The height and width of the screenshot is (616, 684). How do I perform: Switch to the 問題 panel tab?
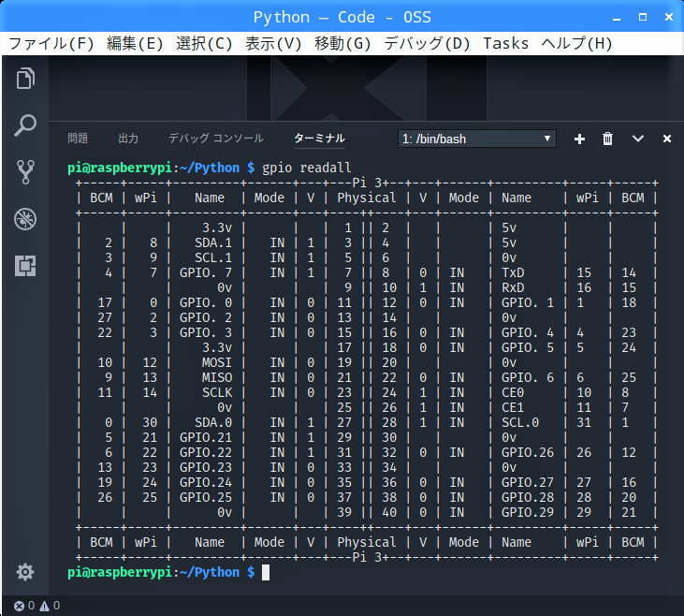pyautogui.click(x=78, y=139)
